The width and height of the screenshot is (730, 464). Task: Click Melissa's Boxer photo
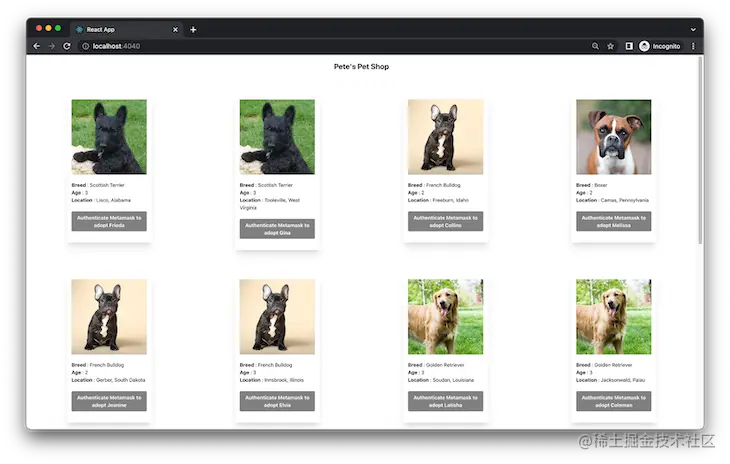614,137
